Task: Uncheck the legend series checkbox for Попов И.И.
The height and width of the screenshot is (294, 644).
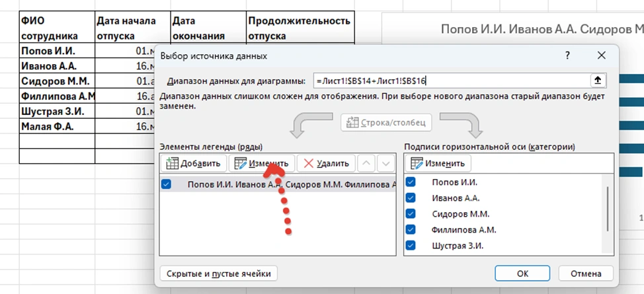Action: tap(166, 184)
